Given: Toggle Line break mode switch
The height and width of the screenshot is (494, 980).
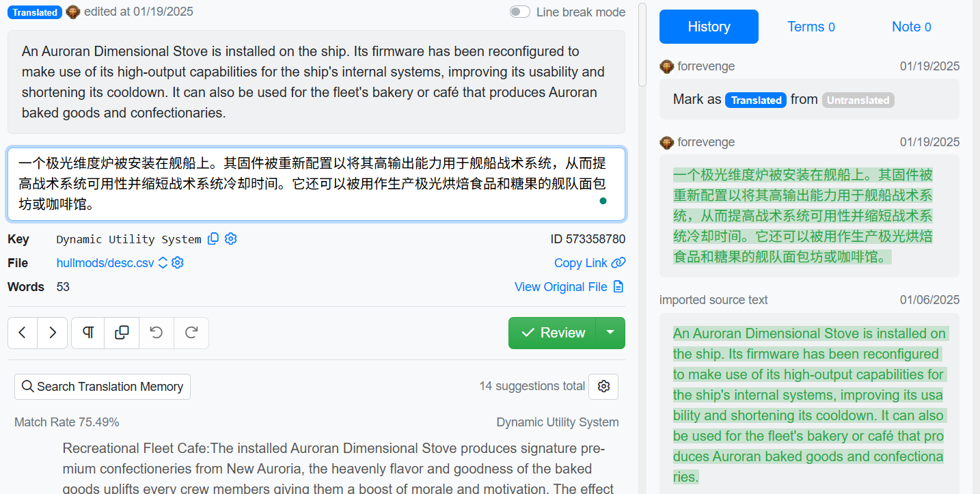Looking at the screenshot, I should click(520, 12).
